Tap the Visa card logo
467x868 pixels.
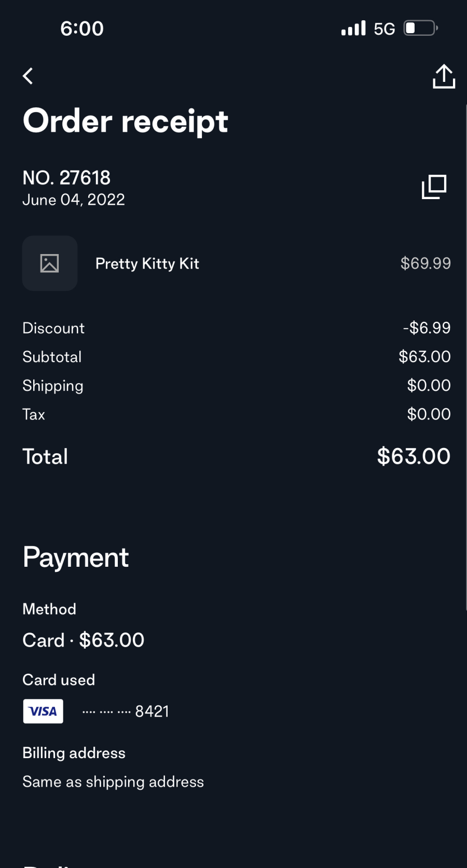[x=43, y=711]
